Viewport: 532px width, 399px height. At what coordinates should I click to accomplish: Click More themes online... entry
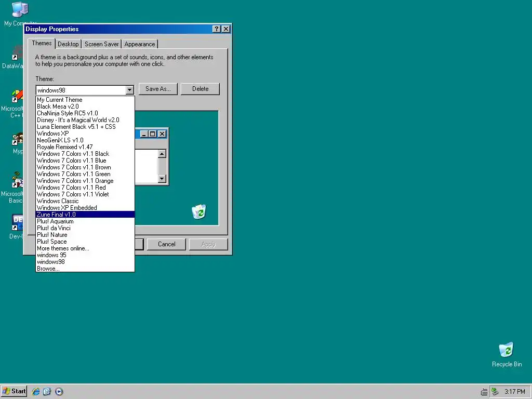(x=85, y=248)
